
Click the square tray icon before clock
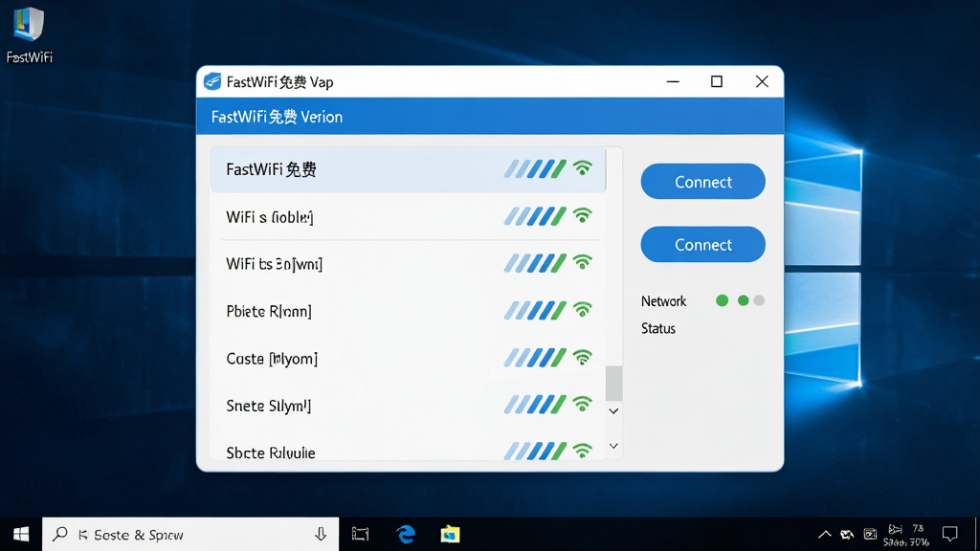[870, 534]
